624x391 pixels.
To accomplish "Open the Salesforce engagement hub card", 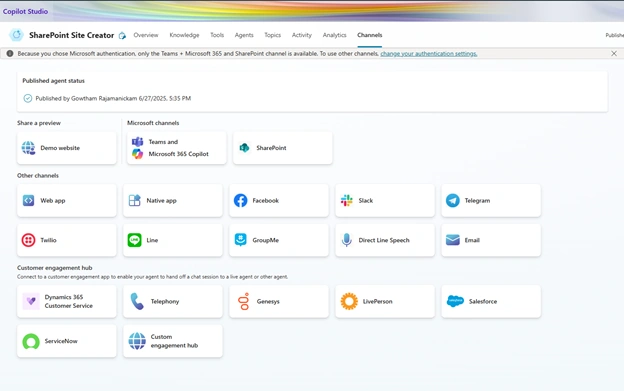I will tap(491, 301).
